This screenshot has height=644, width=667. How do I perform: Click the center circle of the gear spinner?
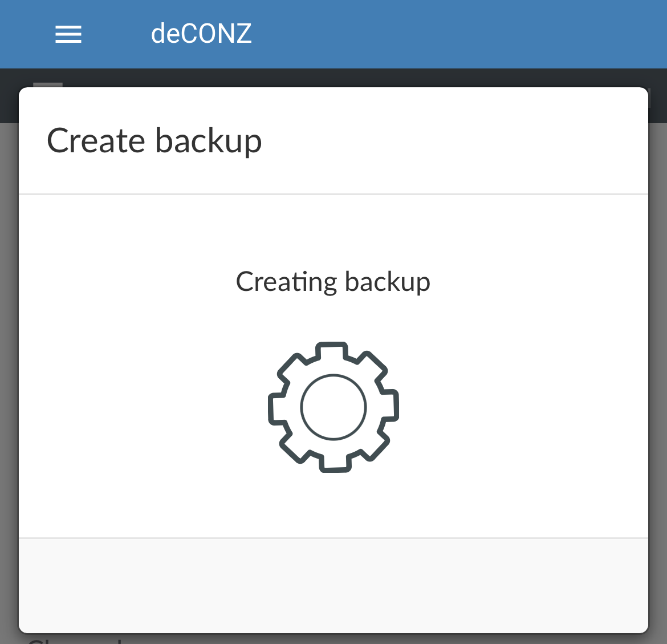click(333, 407)
